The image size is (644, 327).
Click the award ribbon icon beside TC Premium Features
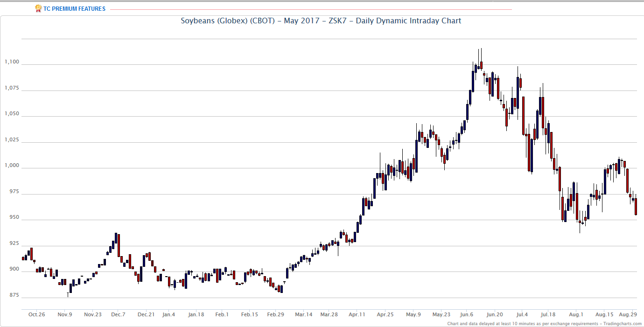38,8
